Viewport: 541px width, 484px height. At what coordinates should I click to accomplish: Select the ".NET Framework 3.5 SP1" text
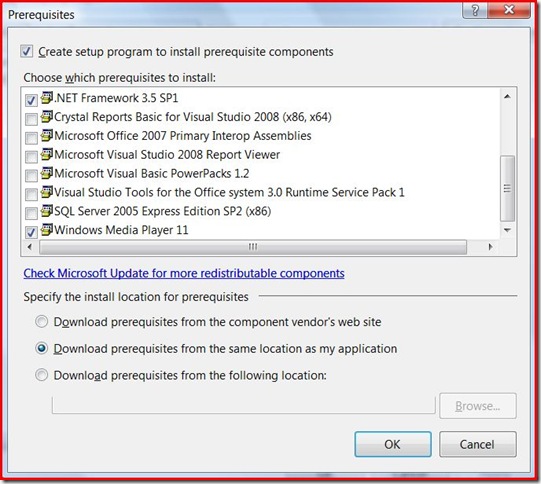point(116,98)
